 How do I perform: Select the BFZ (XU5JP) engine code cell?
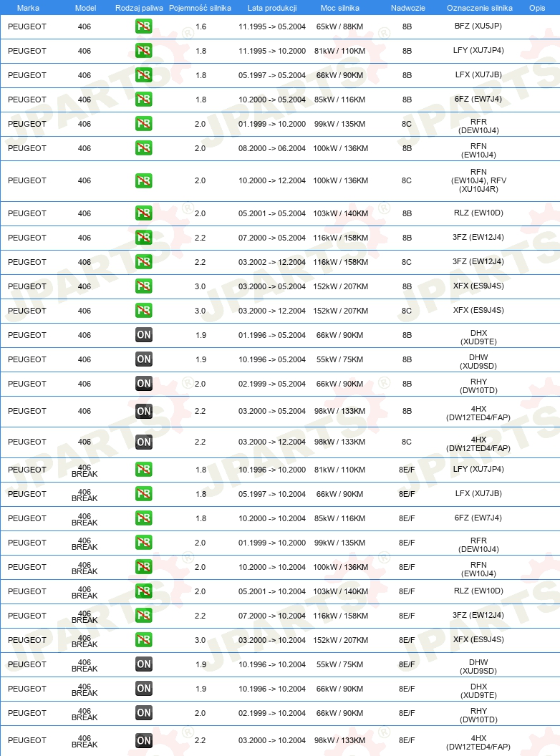478,26
